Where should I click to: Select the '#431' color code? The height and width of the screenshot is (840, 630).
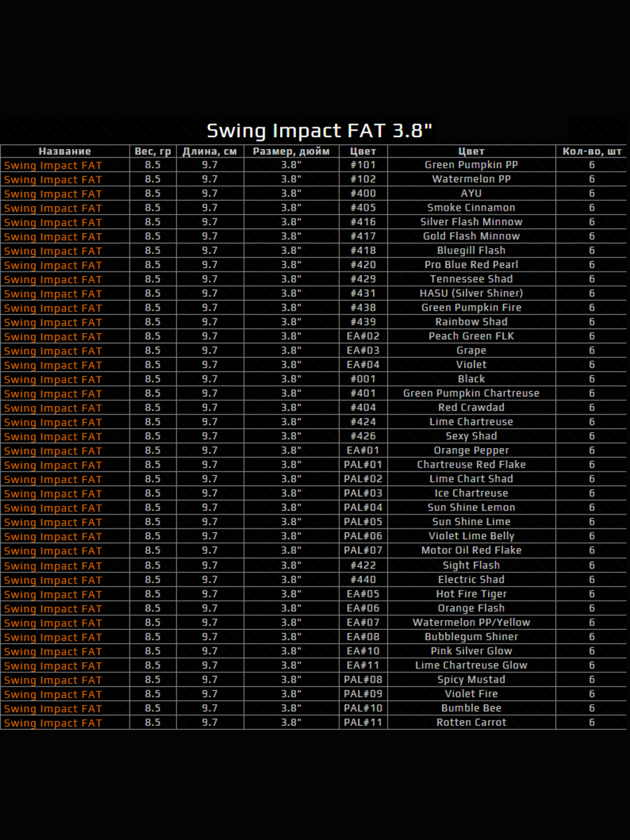[x=363, y=293]
